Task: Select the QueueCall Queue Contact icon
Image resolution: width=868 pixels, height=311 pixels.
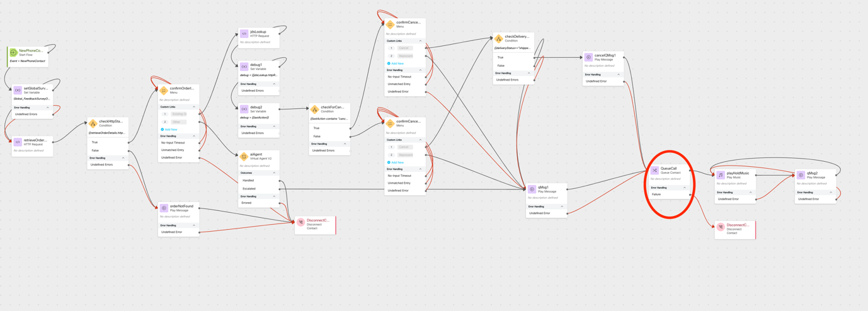Action: click(x=655, y=170)
